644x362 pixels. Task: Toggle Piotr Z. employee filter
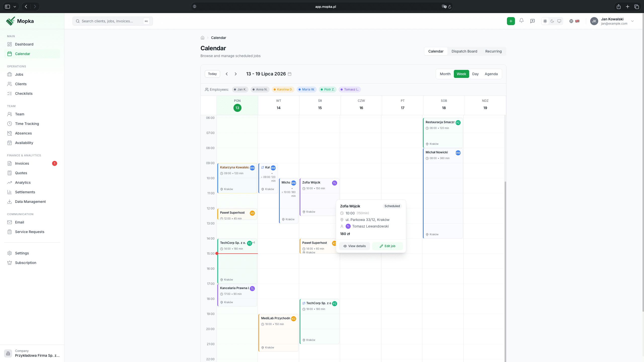[328, 89]
